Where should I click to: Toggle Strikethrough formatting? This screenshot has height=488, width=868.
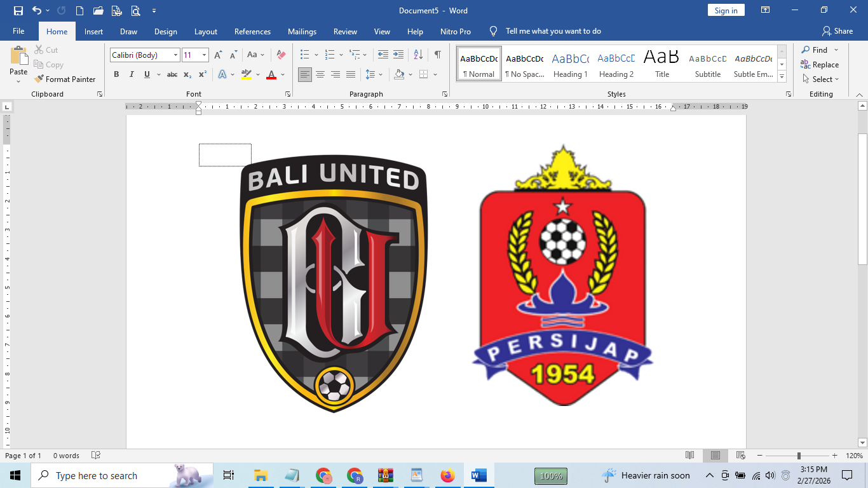click(172, 74)
